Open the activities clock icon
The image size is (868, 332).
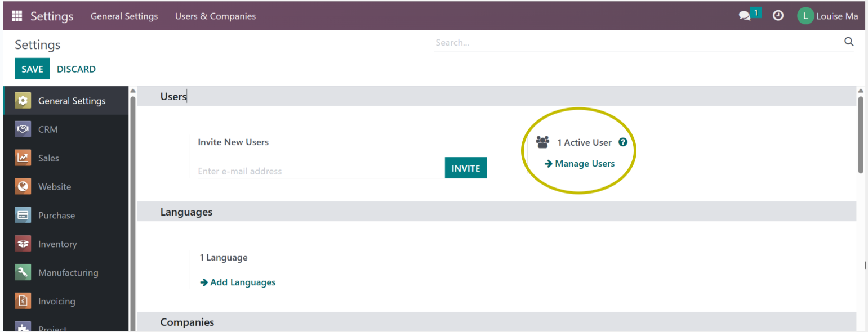(x=778, y=16)
